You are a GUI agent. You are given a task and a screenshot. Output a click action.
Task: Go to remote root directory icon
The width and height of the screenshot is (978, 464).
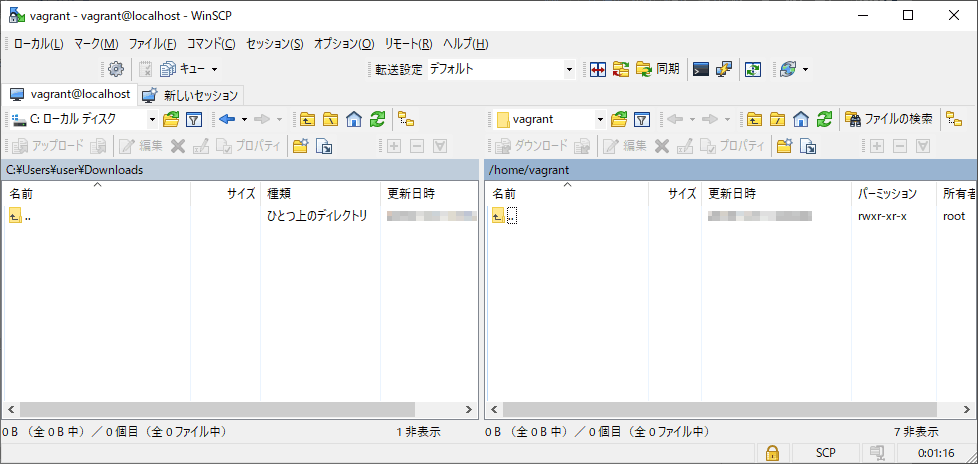(x=777, y=118)
